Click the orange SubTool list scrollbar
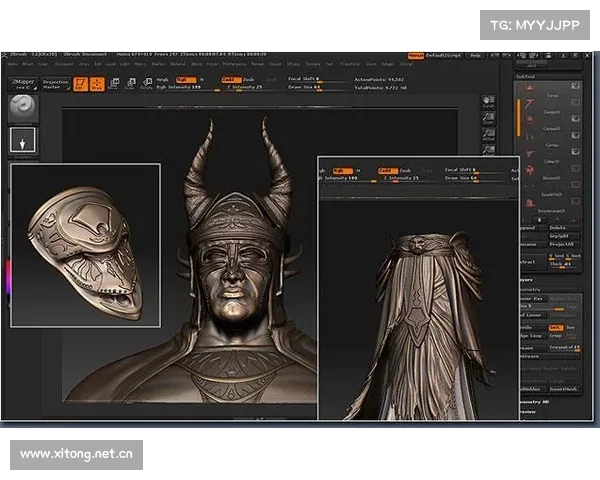This screenshot has height=480, width=600. pos(518,118)
